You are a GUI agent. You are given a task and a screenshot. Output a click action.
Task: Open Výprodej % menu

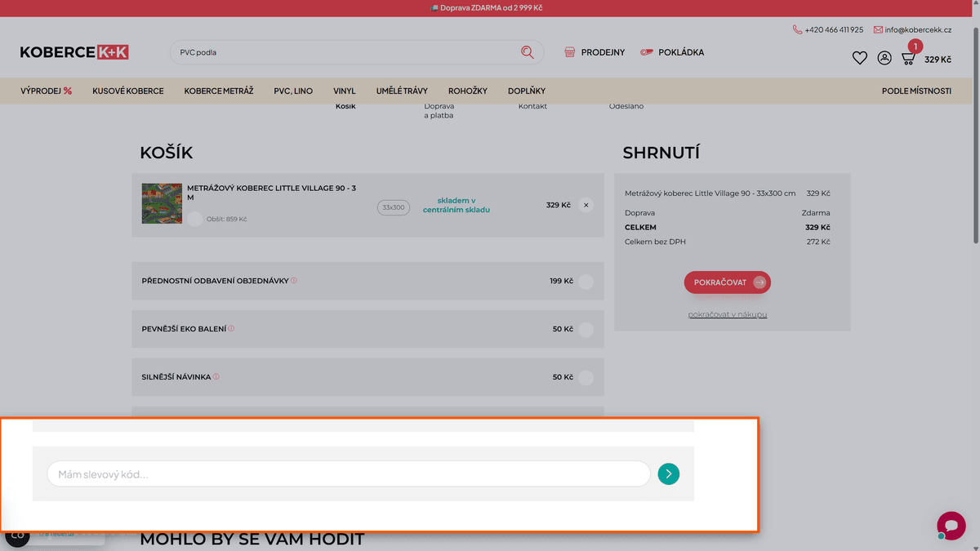tap(47, 91)
